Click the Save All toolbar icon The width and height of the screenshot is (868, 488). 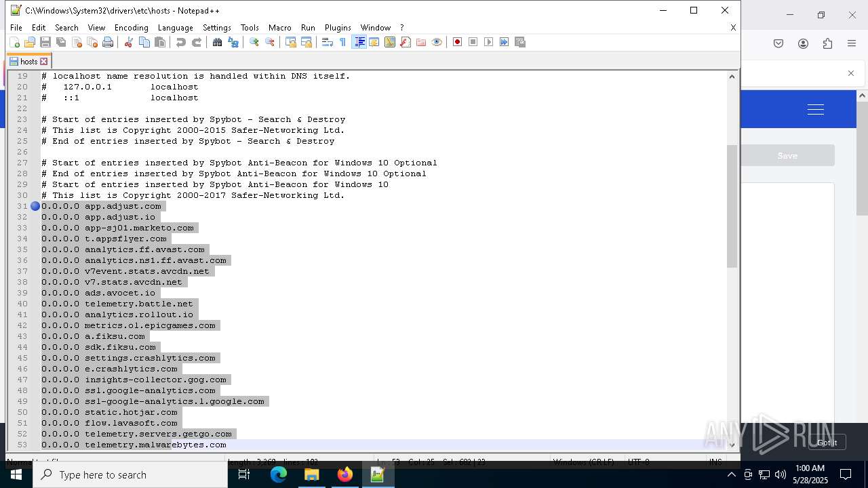pos(61,42)
